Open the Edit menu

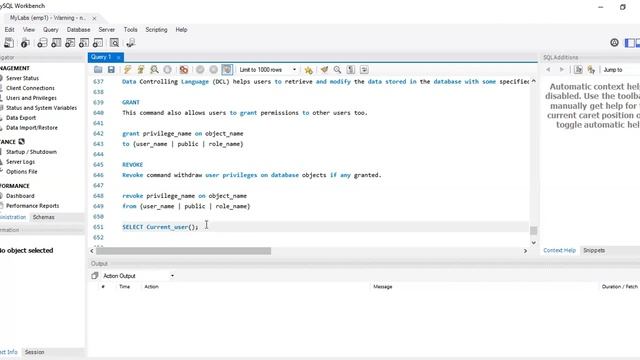(x=9, y=30)
